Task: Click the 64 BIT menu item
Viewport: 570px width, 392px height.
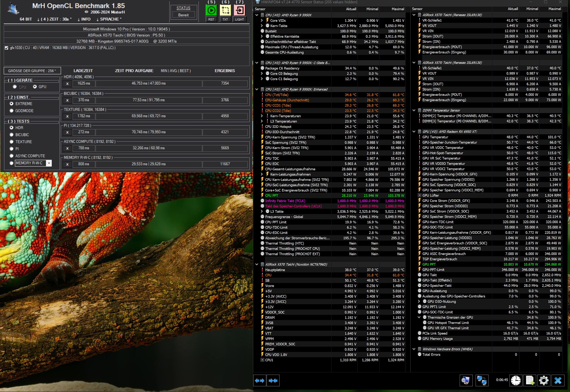Action: tap(26, 19)
